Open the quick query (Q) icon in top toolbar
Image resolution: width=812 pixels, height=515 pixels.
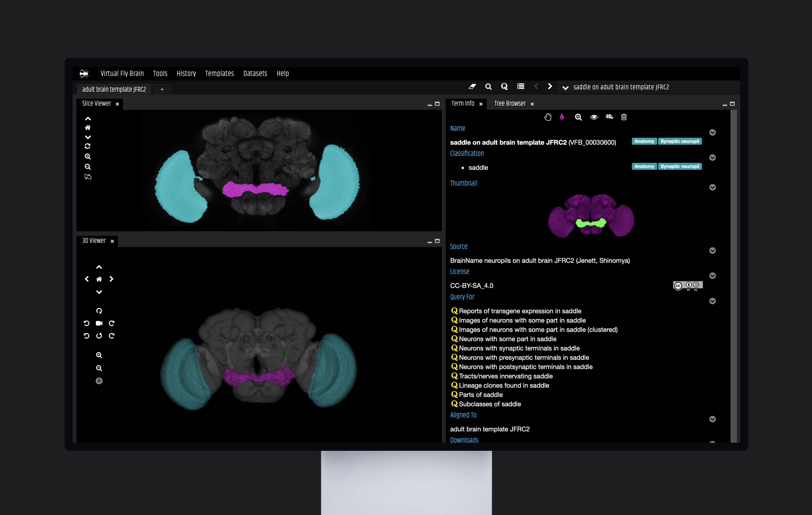click(x=504, y=86)
